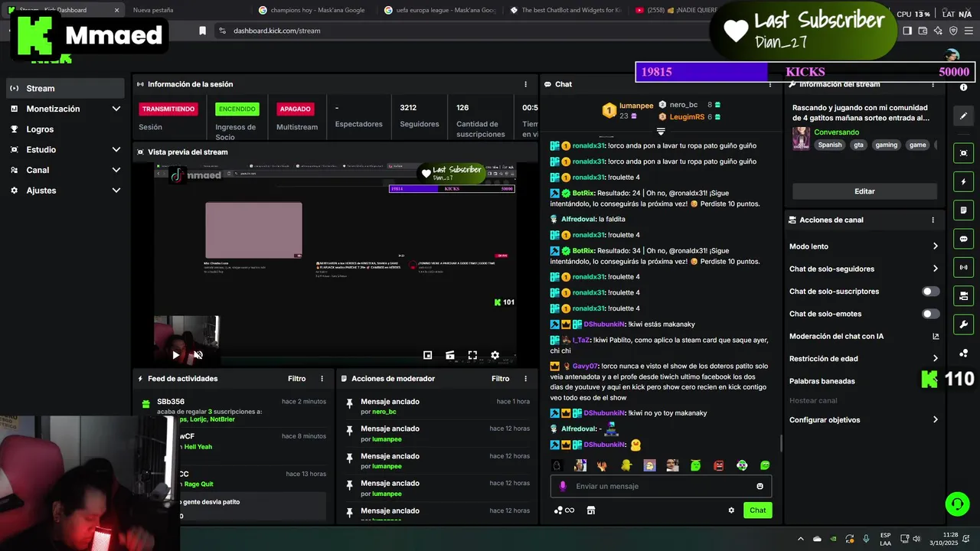Unmute the stream preview audio
Viewport: 980px width, 551px height.
coord(198,355)
